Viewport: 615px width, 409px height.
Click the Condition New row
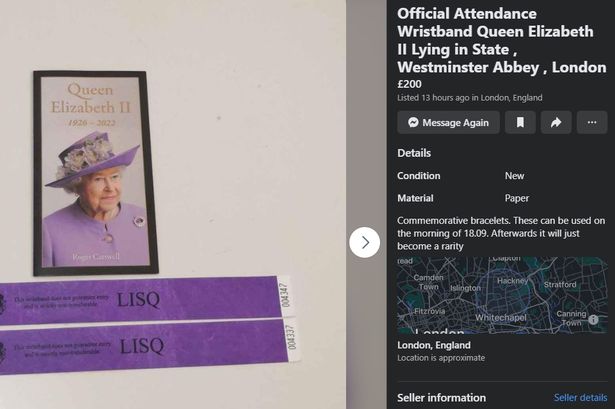point(502,176)
